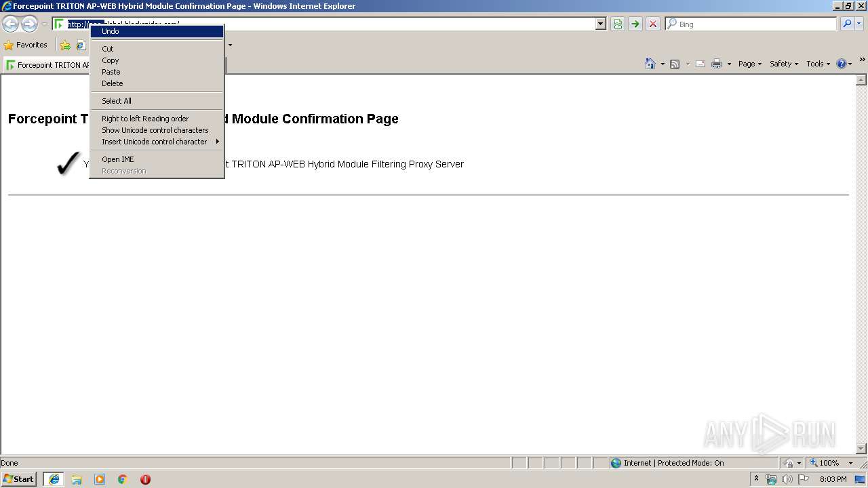Expand Insert Unicode control character submenu

point(157,142)
